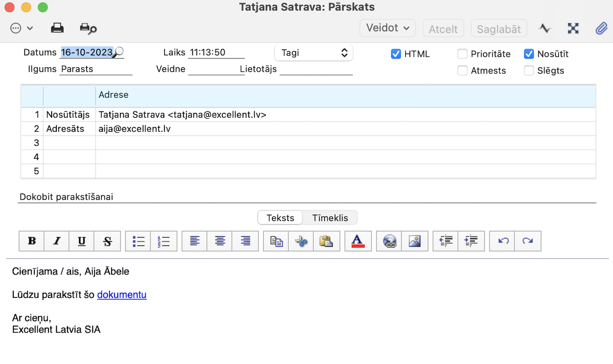Screen dimensions: 613x364
Task: Select the Teksts tab
Action: [280, 218]
